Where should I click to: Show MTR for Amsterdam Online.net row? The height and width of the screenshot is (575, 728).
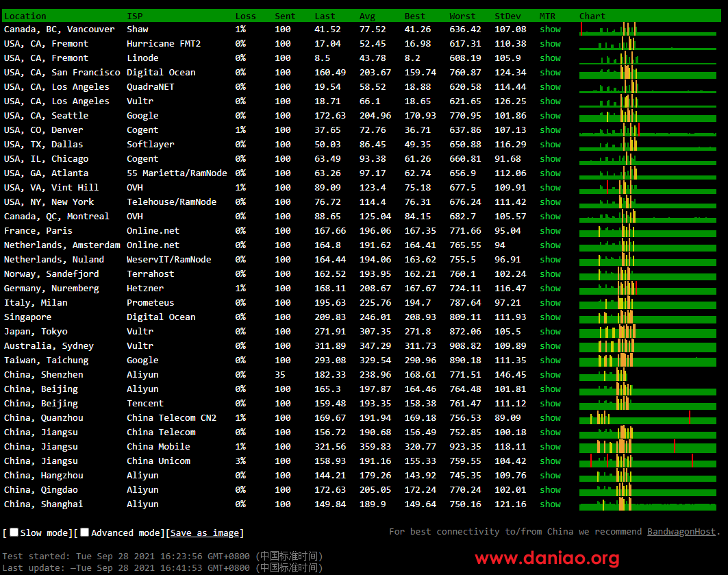pos(550,245)
